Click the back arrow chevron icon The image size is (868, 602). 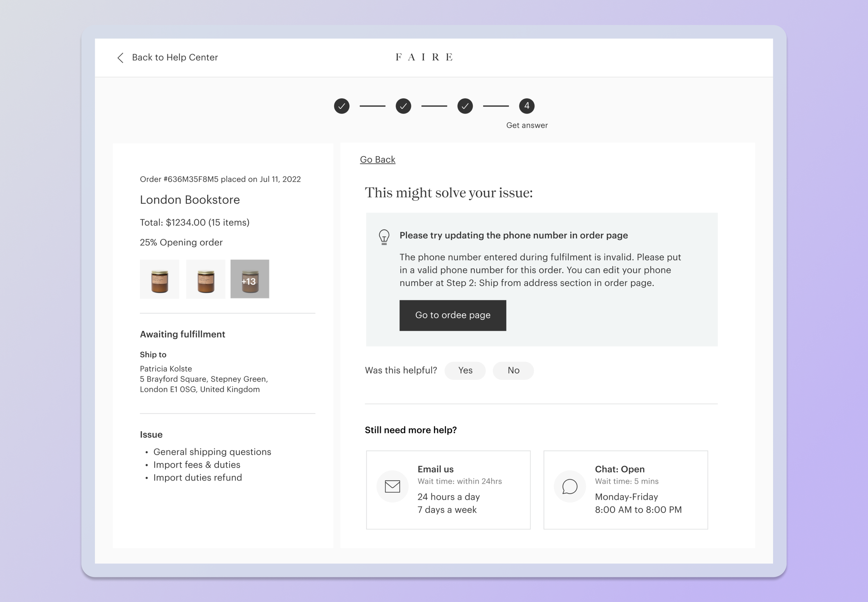click(120, 58)
